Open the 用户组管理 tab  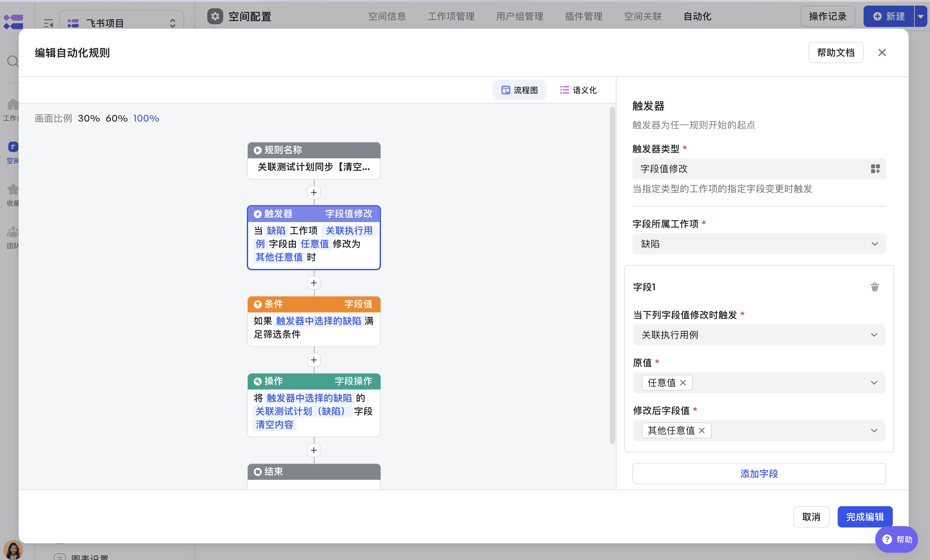[520, 17]
